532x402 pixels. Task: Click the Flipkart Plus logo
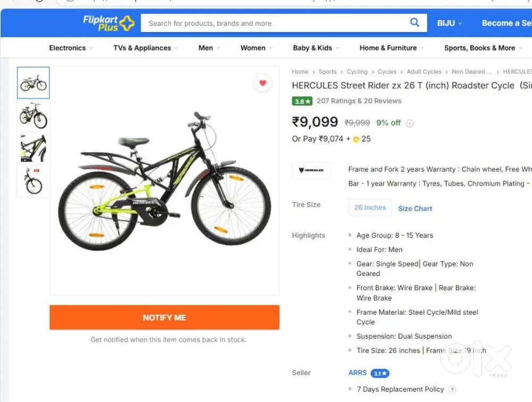pos(109,23)
